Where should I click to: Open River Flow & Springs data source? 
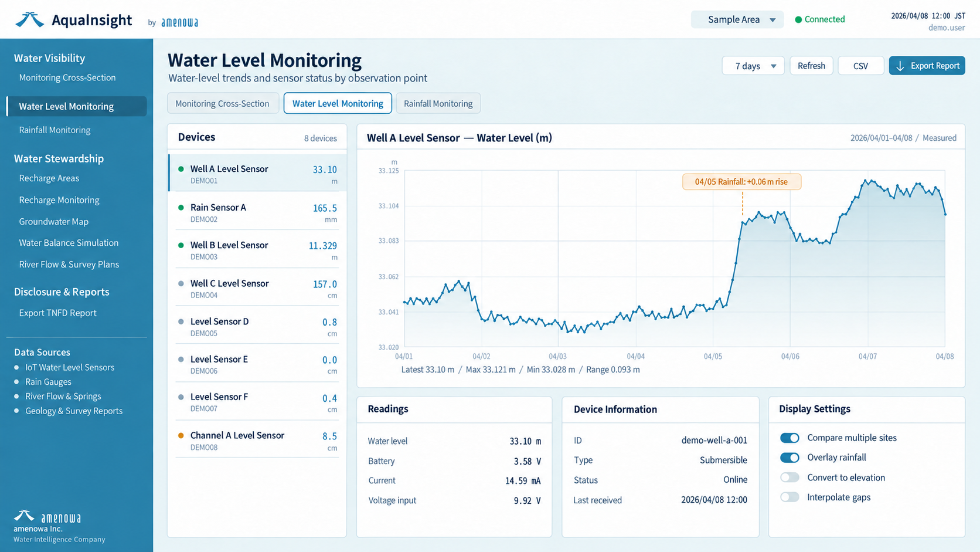pos(63,397)
